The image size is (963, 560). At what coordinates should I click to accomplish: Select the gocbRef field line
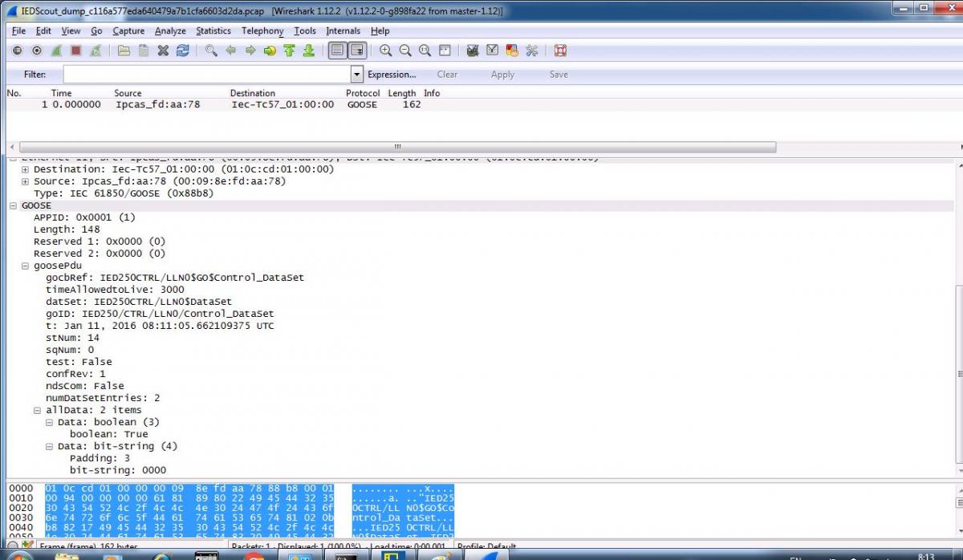175,278
